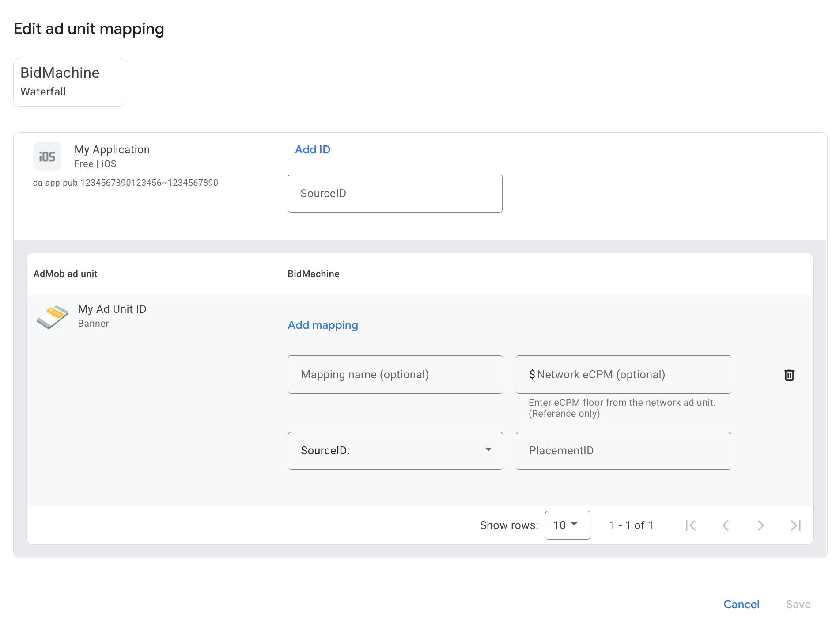Click the Add mapping link
Image resolution: width=840 pixels, height=632 pixels.
pyautogui.click(x=323, y=325)
